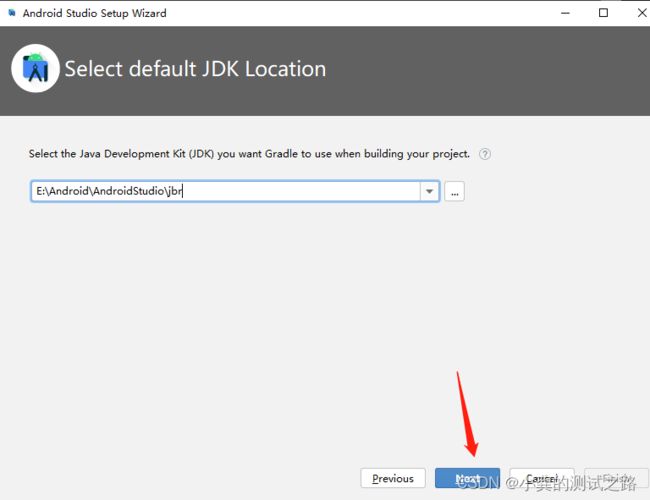This screenshot has height=500, width=650.
Task: Click the small title bar app icon
Action: pos(12,13)
